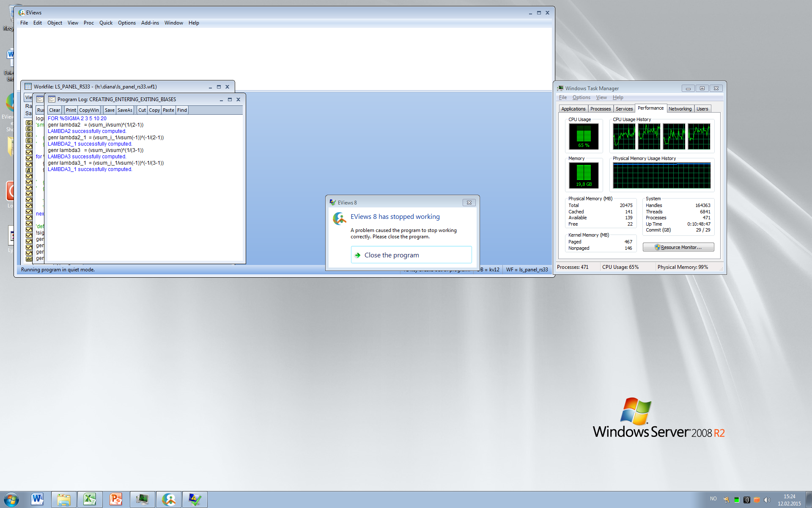Select the beta coefficient object icon in workfile
Image resolution: width=812 pixels, height=508 pixels.
29,170
